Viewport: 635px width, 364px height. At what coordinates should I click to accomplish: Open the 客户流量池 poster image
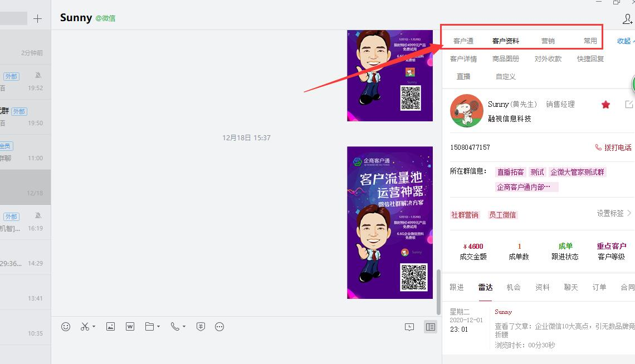click(389, 223)
